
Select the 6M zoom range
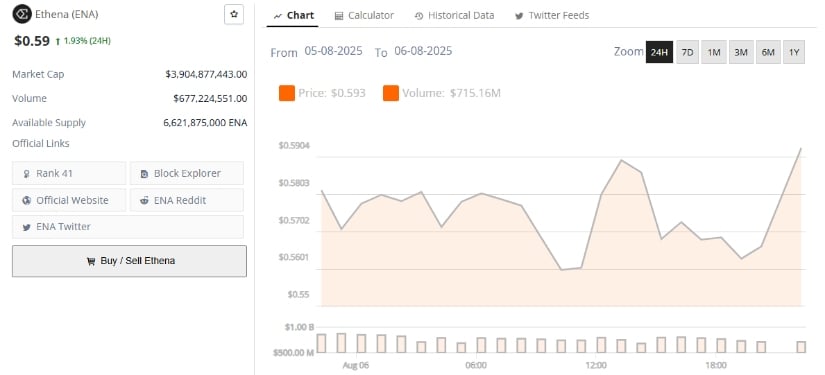pyautogui.click(x=768, y=52)
